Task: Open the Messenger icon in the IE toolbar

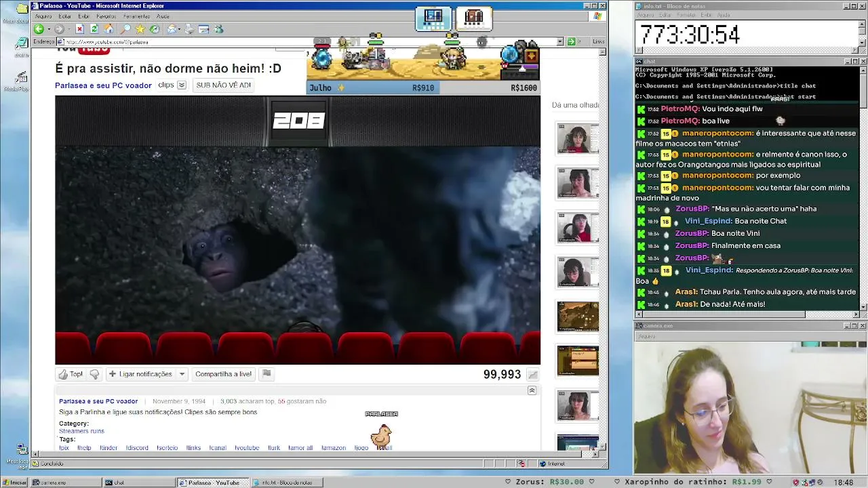Action: coord(218,29)
